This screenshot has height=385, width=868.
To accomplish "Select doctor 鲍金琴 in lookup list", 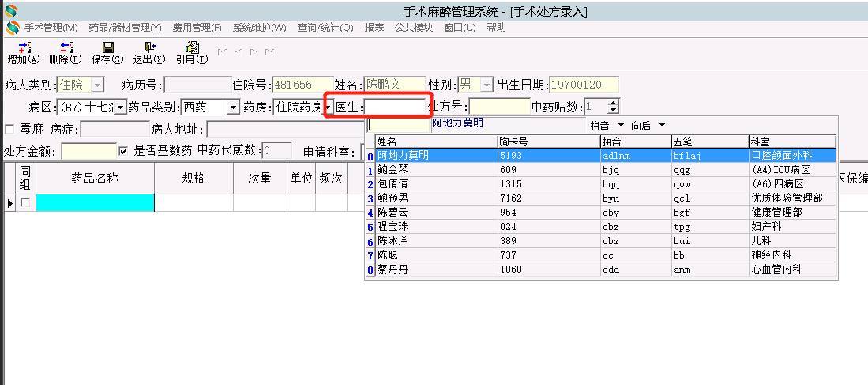I will 606,169.
